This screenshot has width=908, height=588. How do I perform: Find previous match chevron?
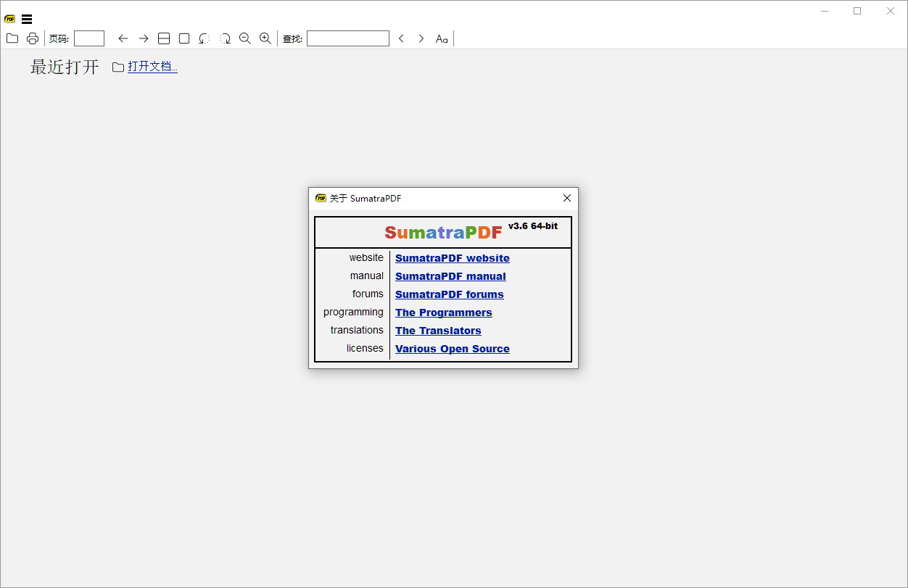click(401, 38)
